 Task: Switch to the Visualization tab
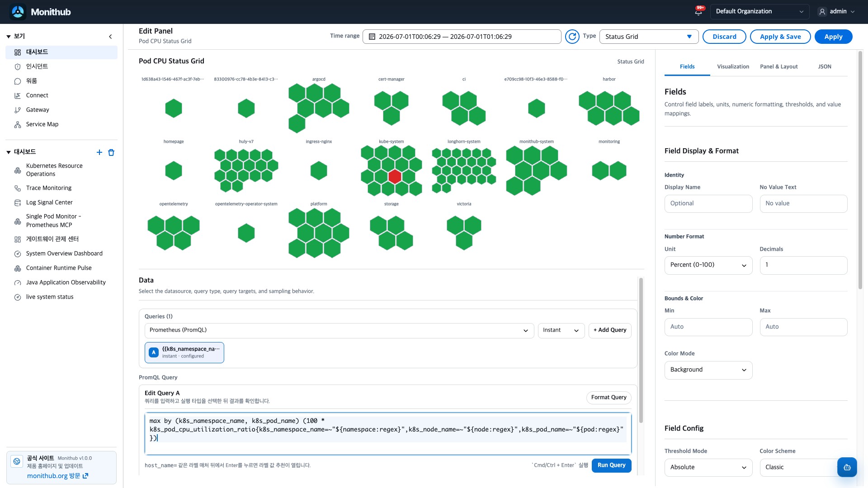click(x=733, y=66)
